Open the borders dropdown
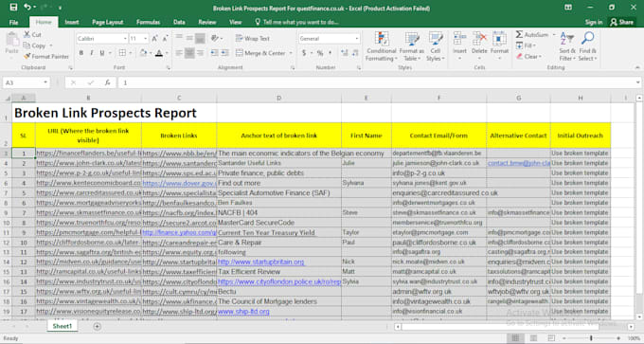This screenshot has height=344, width=644. (130, 53)
